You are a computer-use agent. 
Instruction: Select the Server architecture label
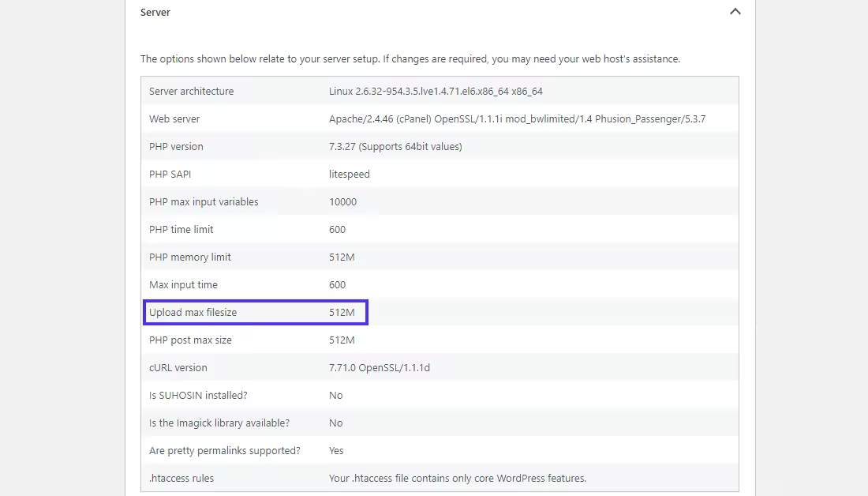pos(191,91)
